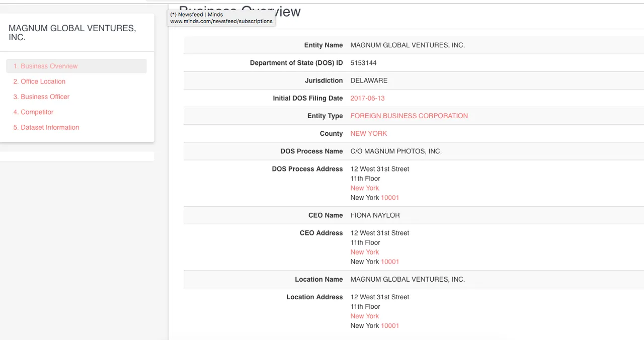Click the Jurisdiction value DELAWARE

369,80
